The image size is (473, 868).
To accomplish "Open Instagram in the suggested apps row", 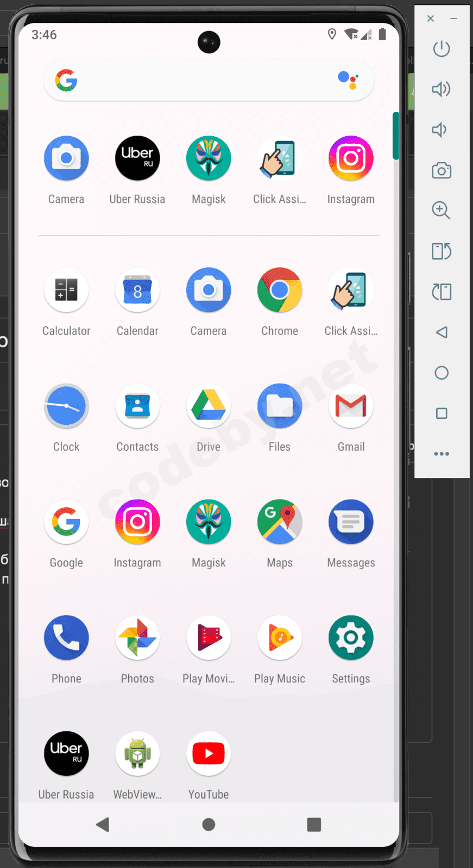I will click(x=351, y=158).
